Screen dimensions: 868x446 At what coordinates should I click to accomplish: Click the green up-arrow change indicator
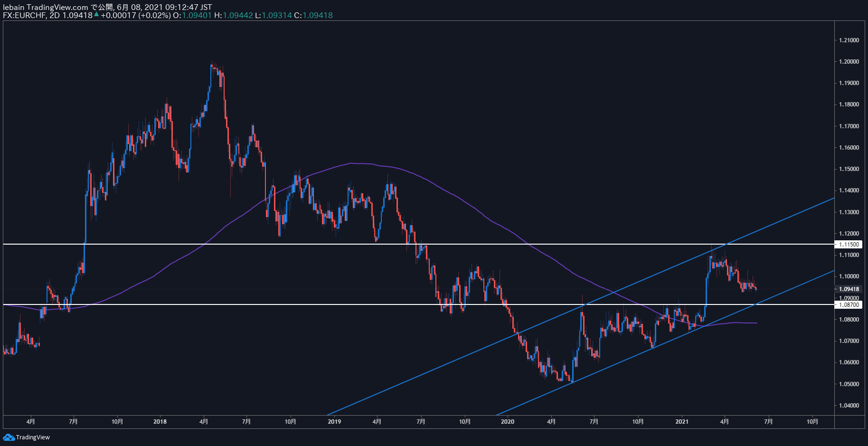[x=96, y=15]
